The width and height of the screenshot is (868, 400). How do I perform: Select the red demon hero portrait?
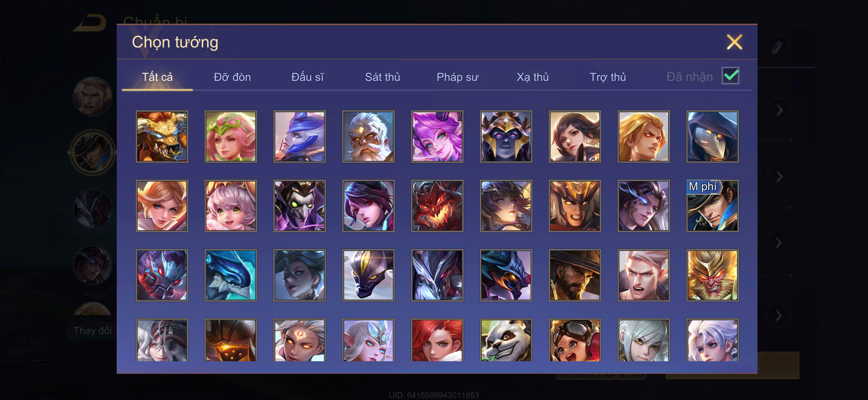[x=437, y=206]
